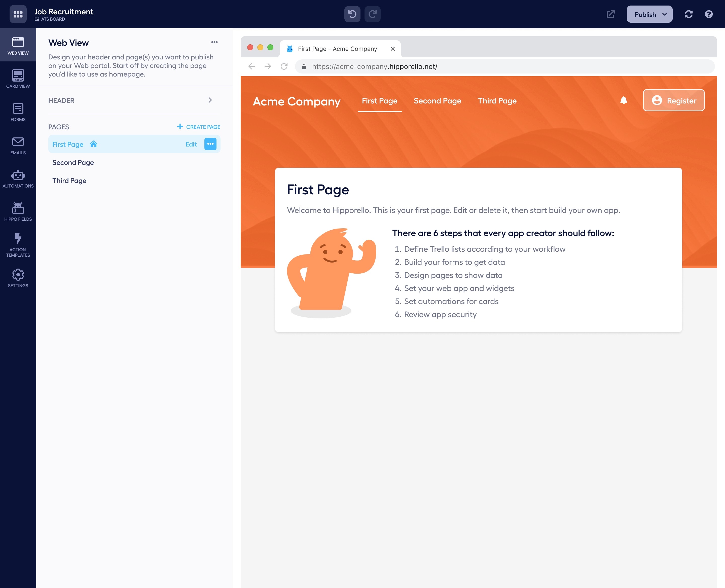This screenshot has height=588, width=725.
Task: Click the Register button
Action: (673, 100)
